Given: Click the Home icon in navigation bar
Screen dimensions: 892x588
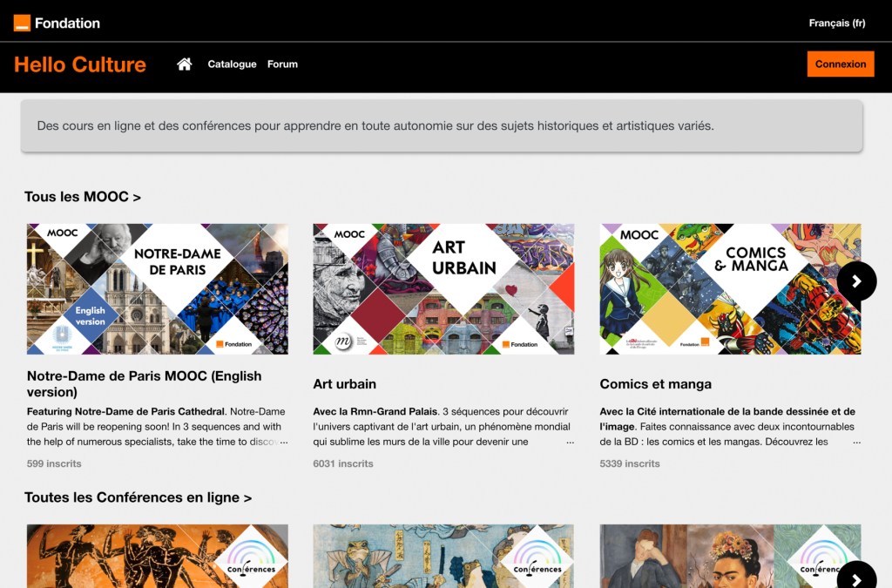Looking at the screenshot, I should [x=184, y=64].
